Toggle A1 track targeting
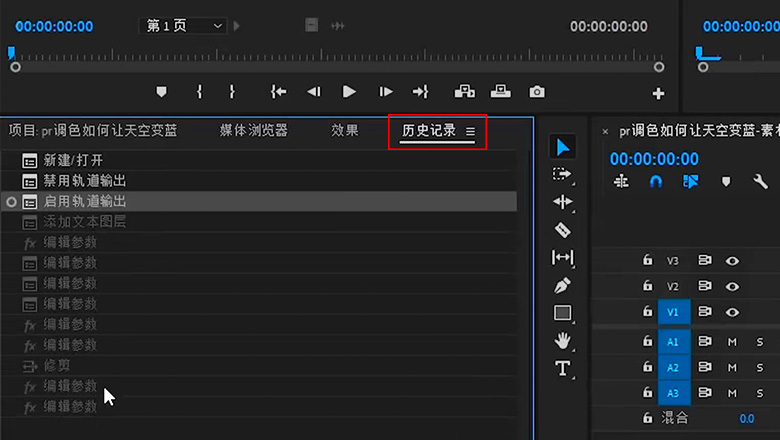This screenshot has height=440, width=780. (674, 342)
